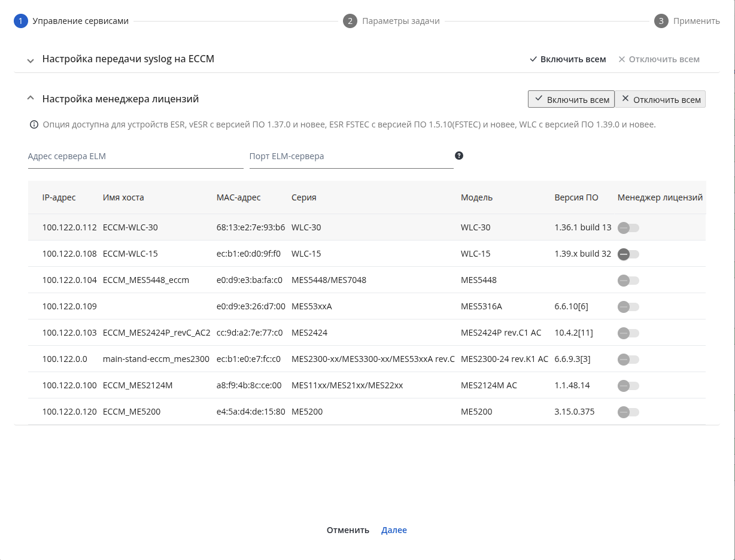Collapse the license manager settings section
The image size is (735, 560).
[x=31, y=98]
